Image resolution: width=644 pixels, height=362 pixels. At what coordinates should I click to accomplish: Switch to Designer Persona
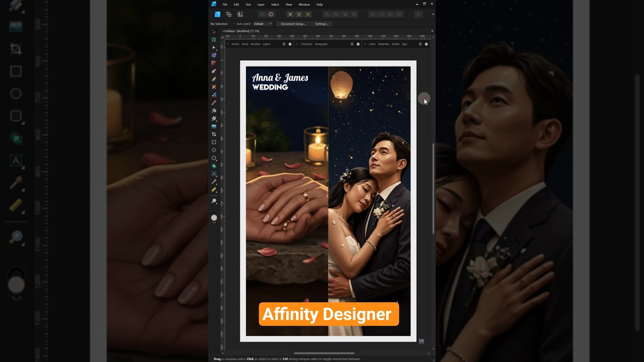[217, 14]
